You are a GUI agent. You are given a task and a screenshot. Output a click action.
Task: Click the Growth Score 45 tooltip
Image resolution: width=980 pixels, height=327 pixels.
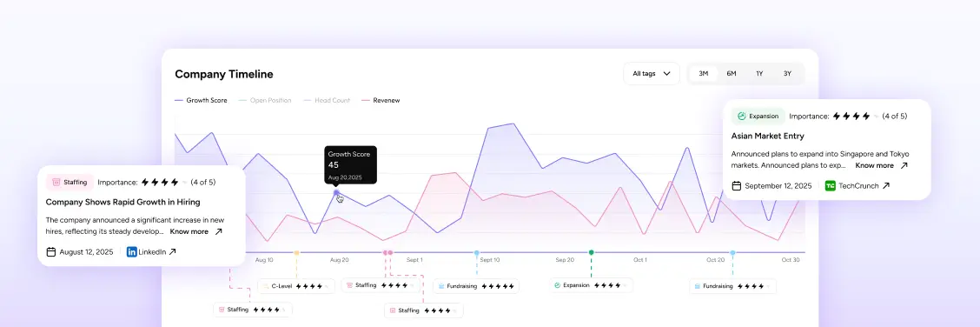pos(351,165)
